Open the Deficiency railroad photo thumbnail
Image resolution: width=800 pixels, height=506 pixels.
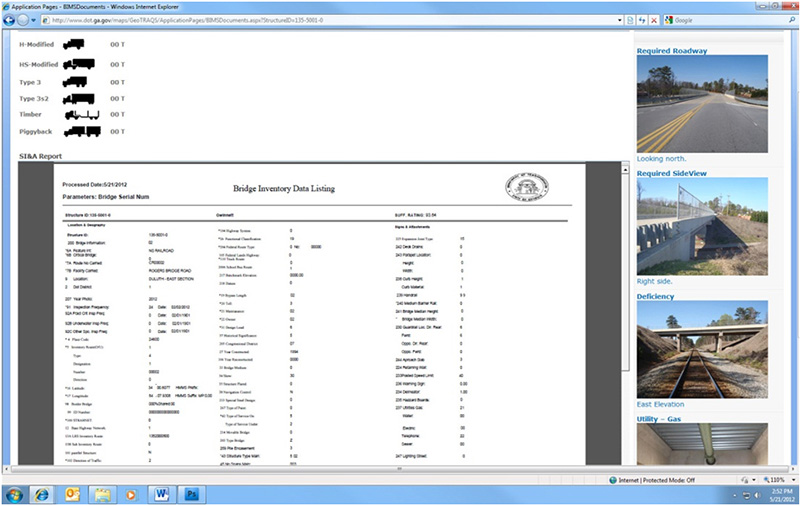point(702,349)
